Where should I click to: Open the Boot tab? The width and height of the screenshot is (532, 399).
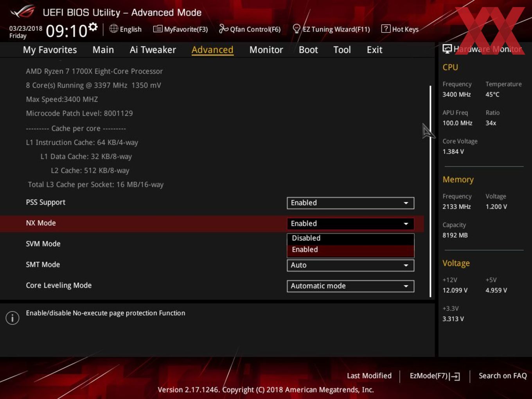(308, 50)
